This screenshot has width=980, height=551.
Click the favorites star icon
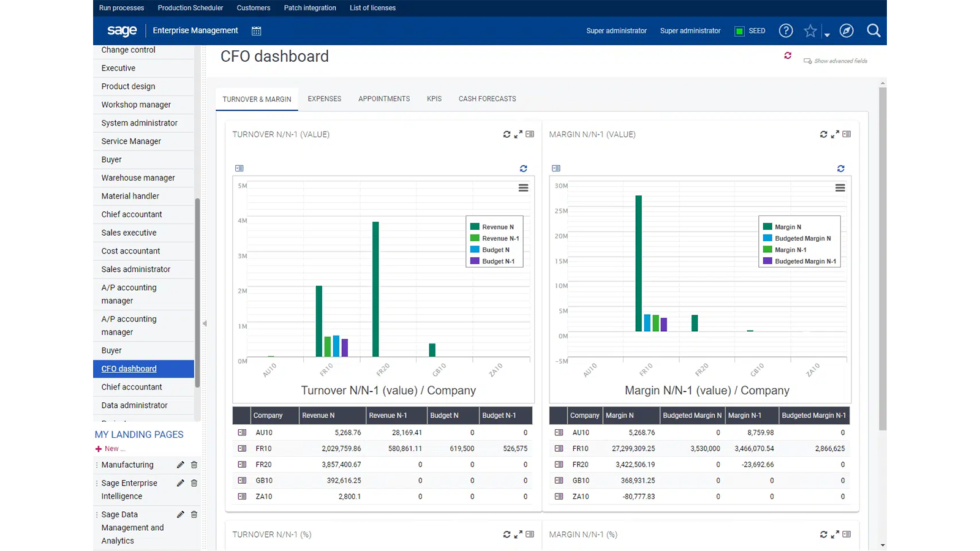point(810,31)
